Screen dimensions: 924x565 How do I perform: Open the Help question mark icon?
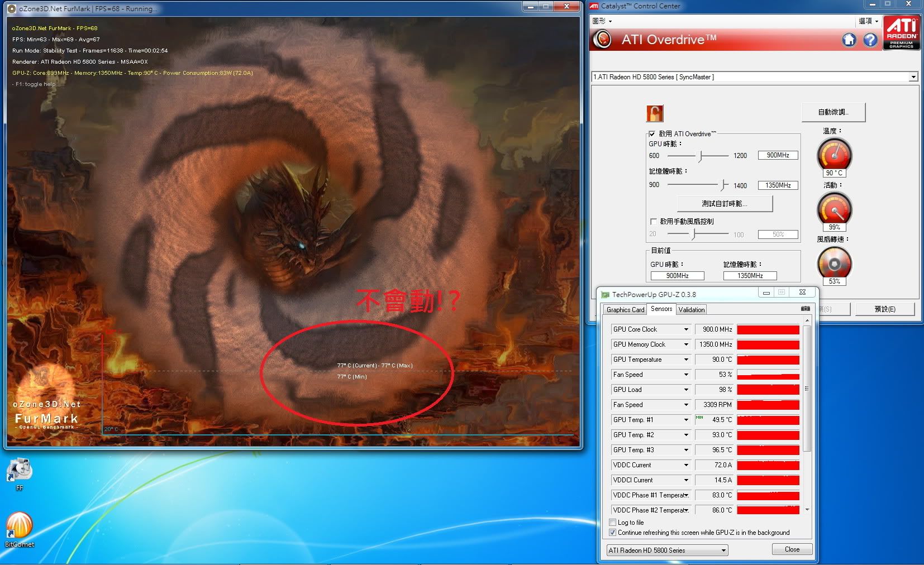click(870, 40)
